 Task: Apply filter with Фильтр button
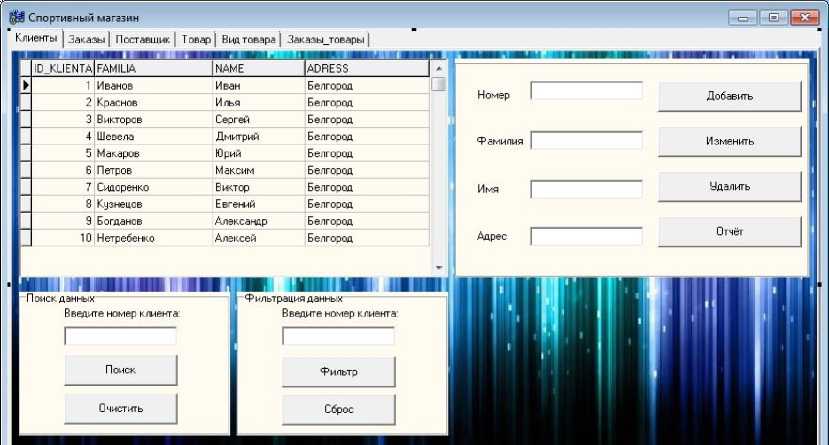(338, 372)
